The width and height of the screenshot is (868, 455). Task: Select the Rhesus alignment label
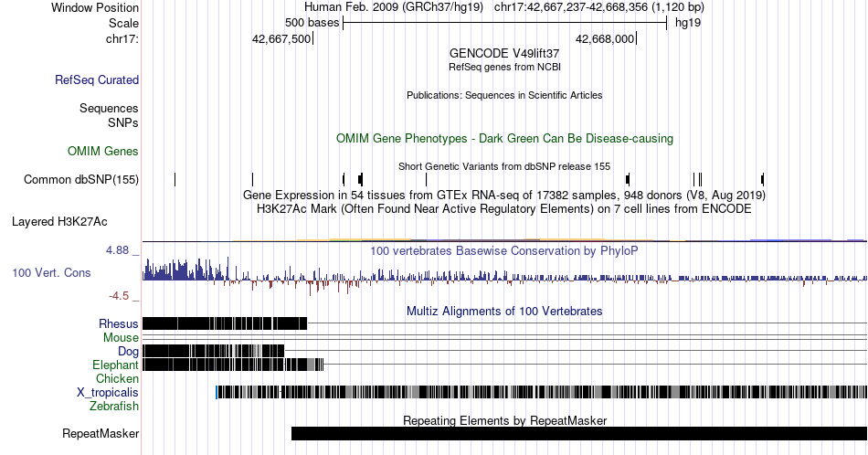119,323
